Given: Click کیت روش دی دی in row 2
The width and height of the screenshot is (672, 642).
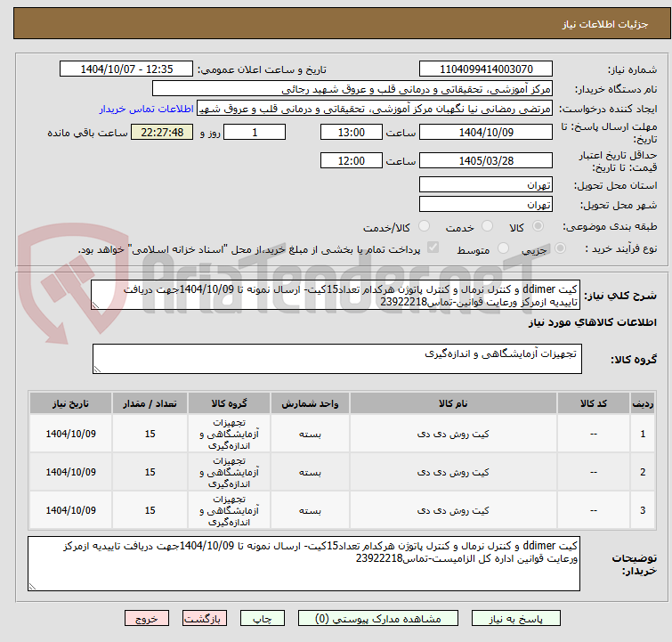Looking at the screenshot, I should pyautogui.click(x=453, y=472).
